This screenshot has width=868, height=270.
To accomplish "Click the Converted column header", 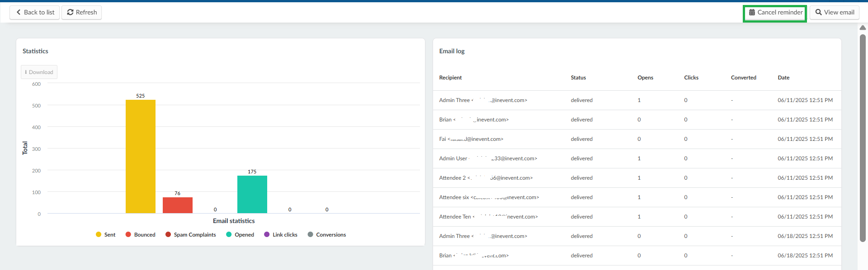I will click(x=743, y=78).
